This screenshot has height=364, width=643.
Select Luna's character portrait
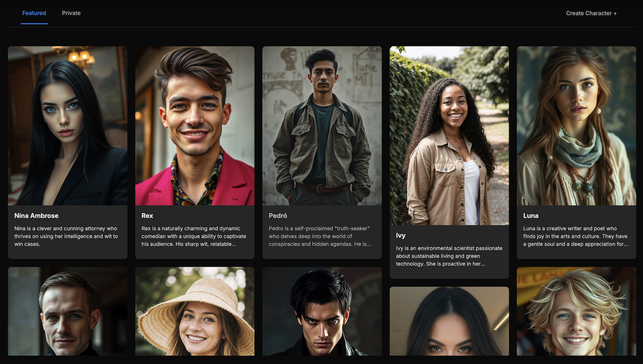coord(576,126)
